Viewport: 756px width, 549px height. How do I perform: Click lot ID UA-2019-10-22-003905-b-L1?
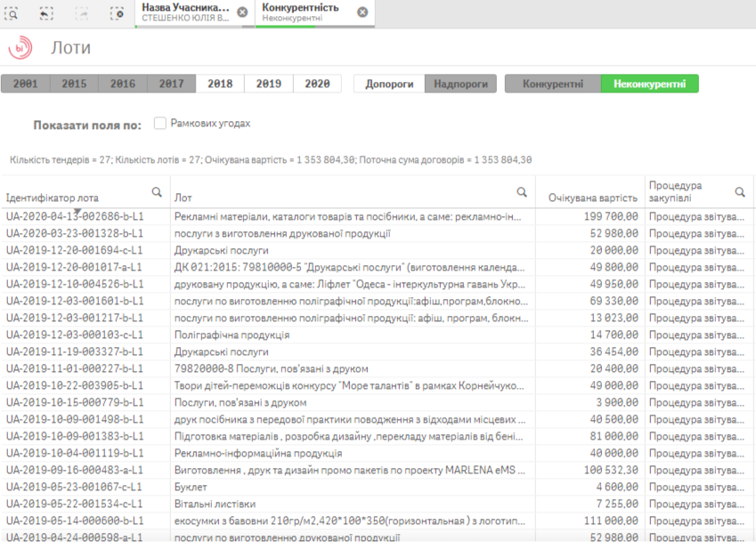pos(75,386)
